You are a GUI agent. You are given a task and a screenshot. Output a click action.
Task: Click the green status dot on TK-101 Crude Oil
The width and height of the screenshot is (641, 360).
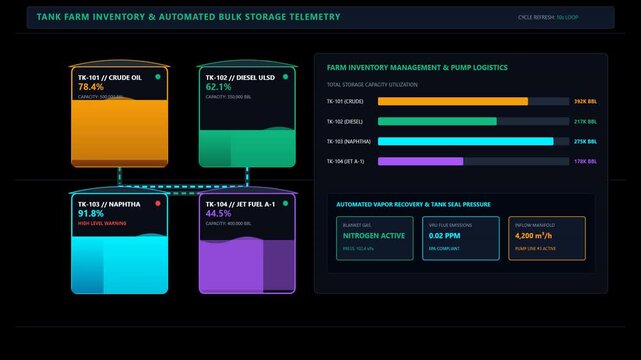(158, 77)
